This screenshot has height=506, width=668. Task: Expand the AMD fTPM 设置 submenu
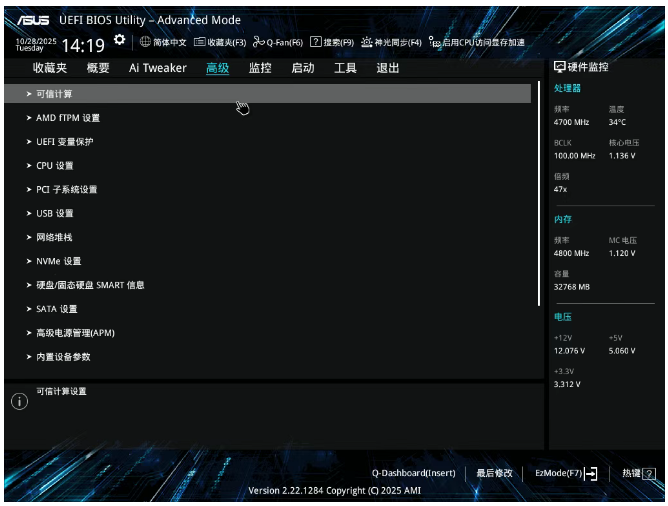tap(68, 118)
